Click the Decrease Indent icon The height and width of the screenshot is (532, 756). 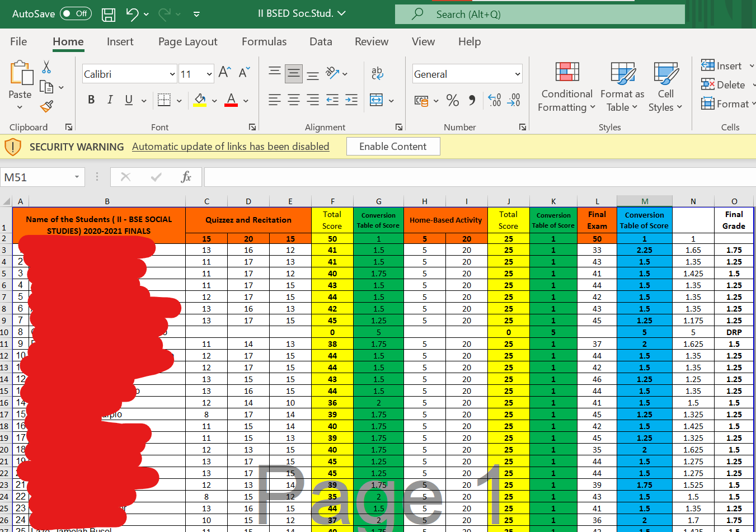pyautogui.click(x=332, y=100)
